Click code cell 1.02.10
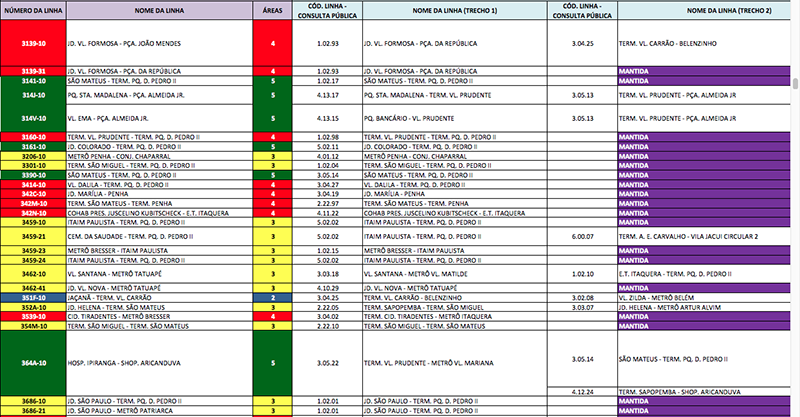 point(582,274)
